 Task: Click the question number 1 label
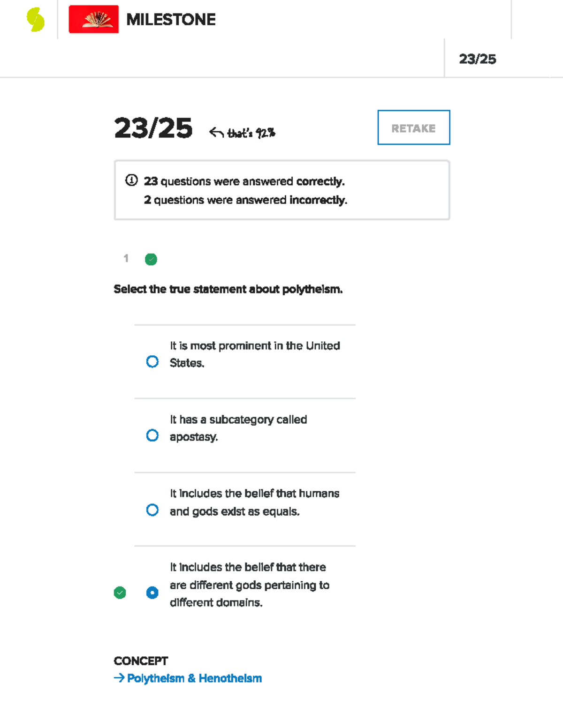[x=126, y=258]
